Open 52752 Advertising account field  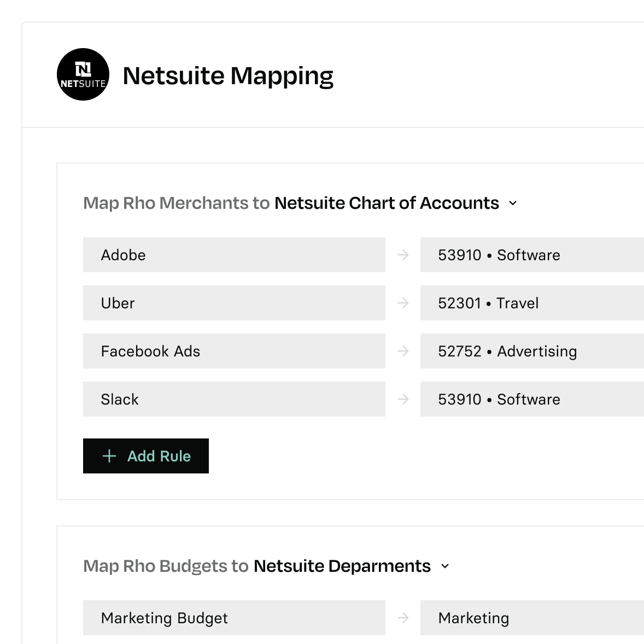pyautogui.click(x=532, y=351)
